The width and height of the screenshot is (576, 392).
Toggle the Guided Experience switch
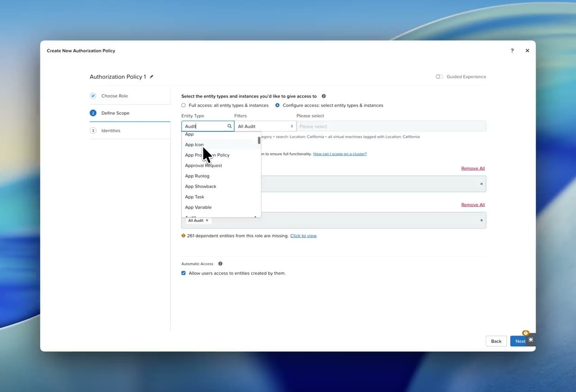(x=440, y=77)
